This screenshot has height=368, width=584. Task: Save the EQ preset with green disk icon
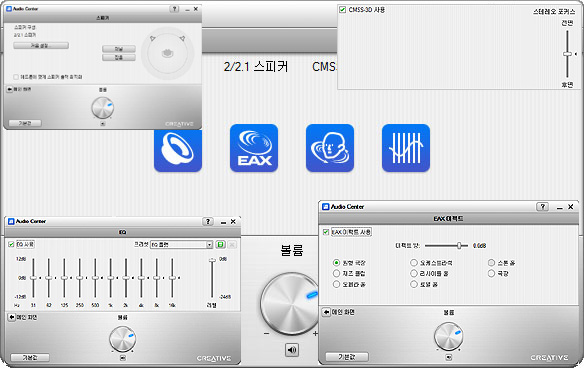(220, 245)
